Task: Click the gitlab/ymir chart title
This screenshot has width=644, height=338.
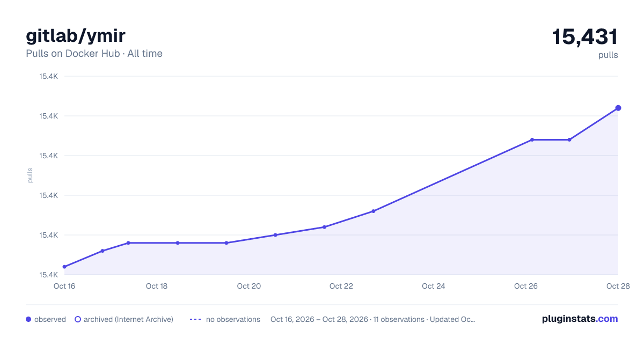Action: [x=76, y=35]
